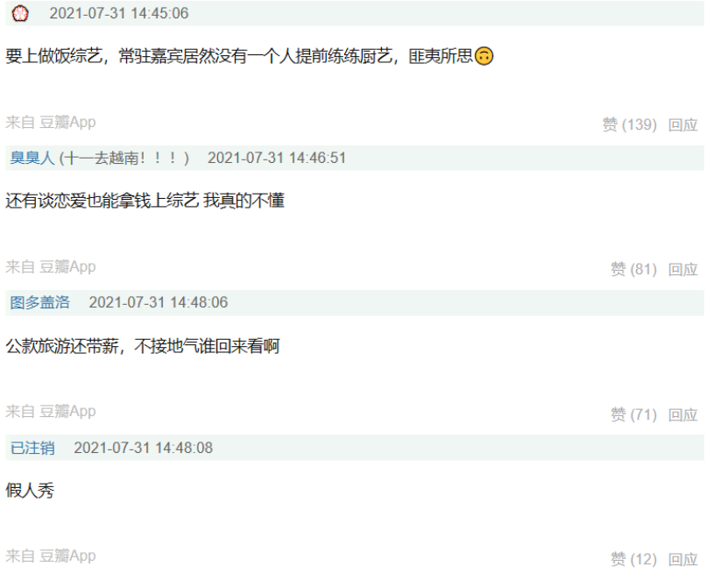Click the timestamp 2021-07-31 14:45:06
Viewport: 728px width, 580px height.
tap(119, 13)
